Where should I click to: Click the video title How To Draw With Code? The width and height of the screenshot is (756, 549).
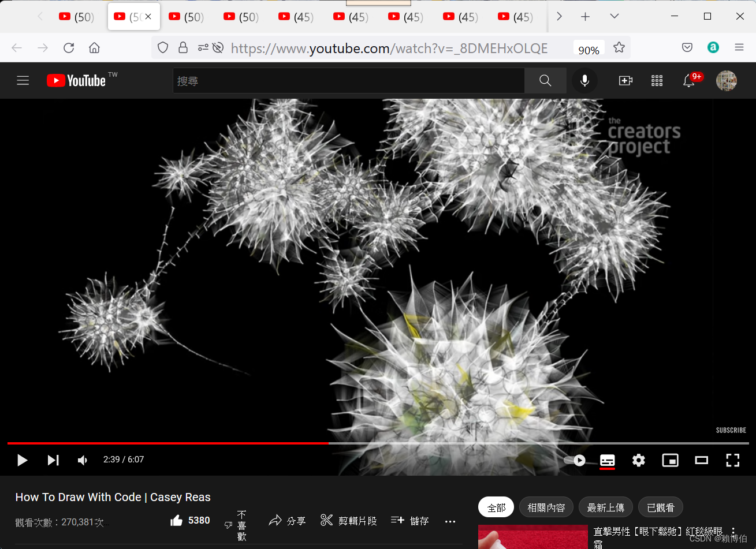[x=113, y=497]
